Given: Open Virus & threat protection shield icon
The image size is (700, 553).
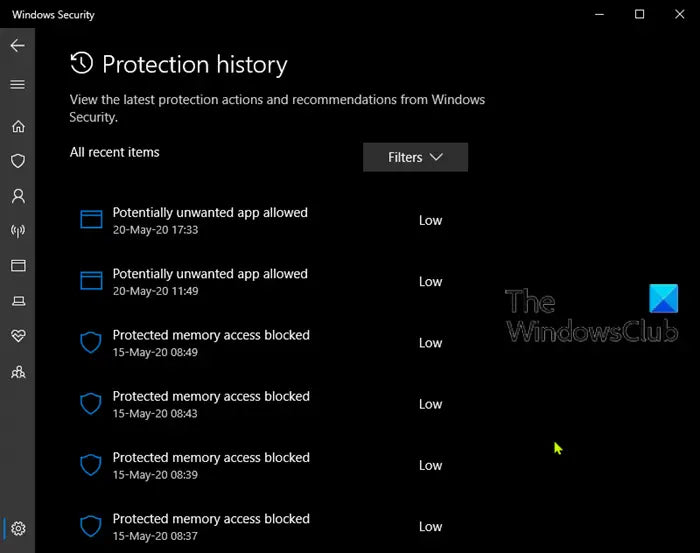Looking at the screenshot, I should coord(17,161).
